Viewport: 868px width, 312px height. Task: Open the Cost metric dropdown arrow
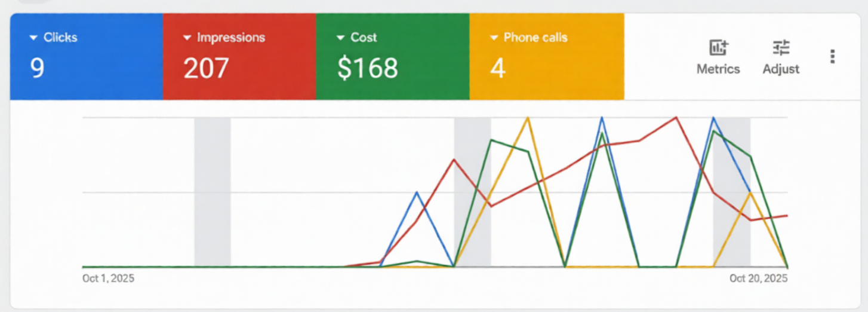click(x=341, y=38)
